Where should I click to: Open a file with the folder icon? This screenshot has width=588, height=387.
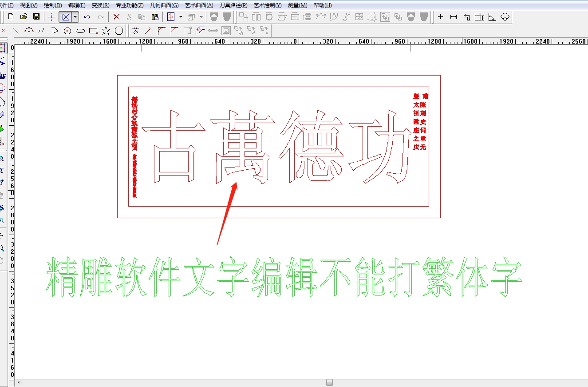24,17
